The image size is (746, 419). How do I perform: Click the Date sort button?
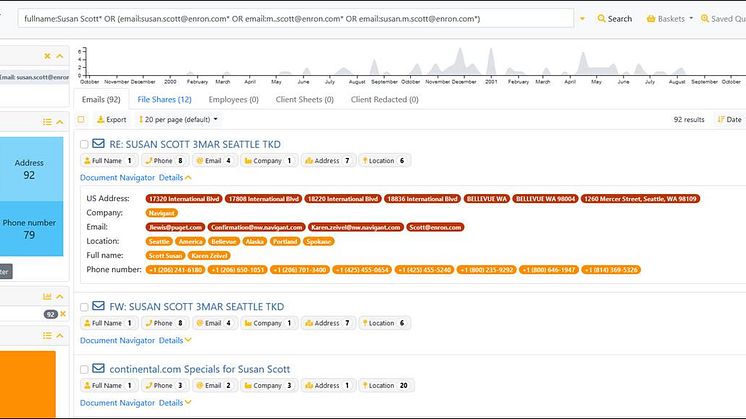click(728, 119)
